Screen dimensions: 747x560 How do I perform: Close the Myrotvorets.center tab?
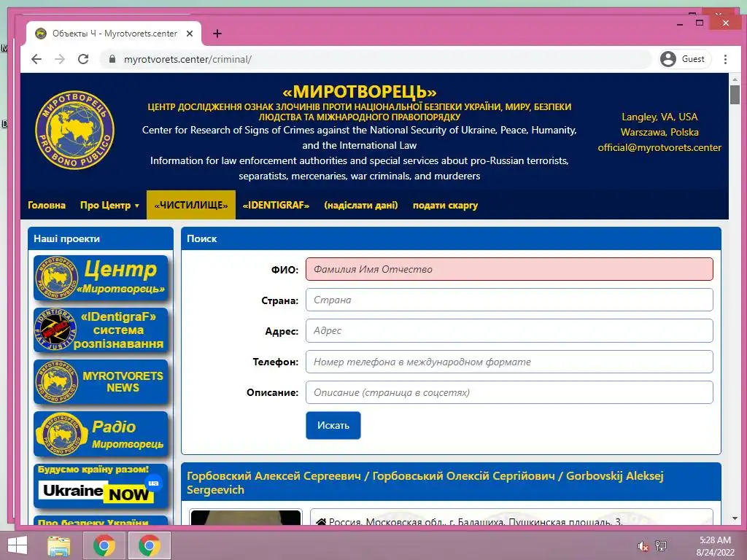coord(190,34)
